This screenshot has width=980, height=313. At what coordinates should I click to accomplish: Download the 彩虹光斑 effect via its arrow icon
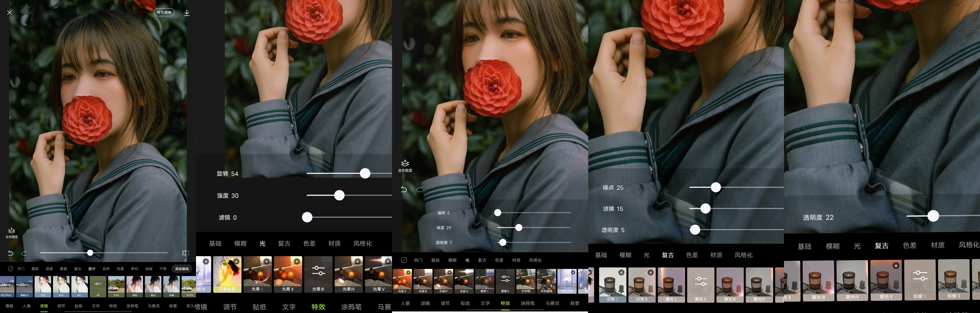[x=573, y=272]
